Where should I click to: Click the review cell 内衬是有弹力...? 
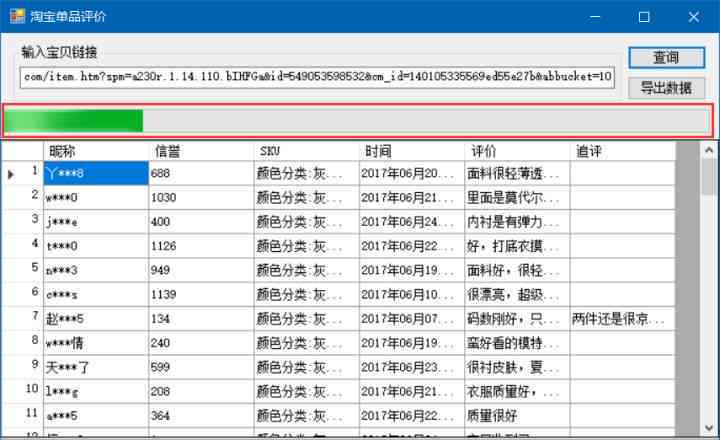pyautogui.click(x=517, y=222)
